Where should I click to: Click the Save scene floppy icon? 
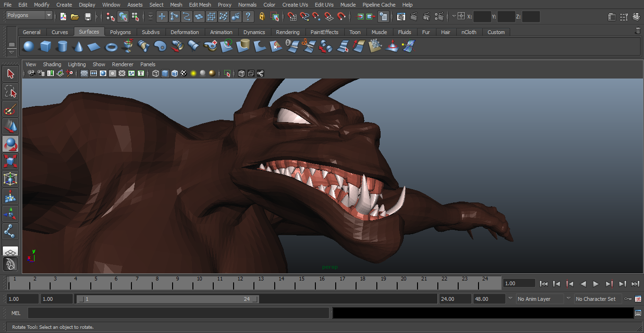point(87,17)
